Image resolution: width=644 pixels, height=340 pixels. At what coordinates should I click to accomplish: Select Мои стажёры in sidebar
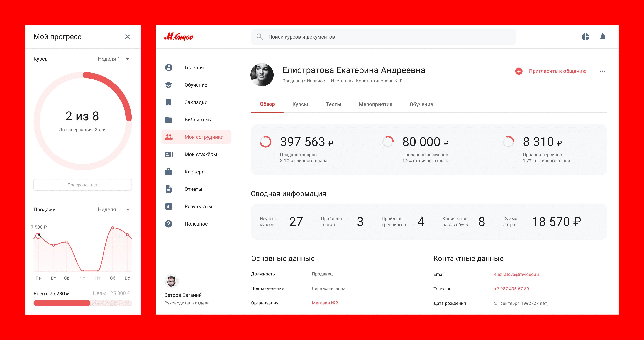coord(201,155)
